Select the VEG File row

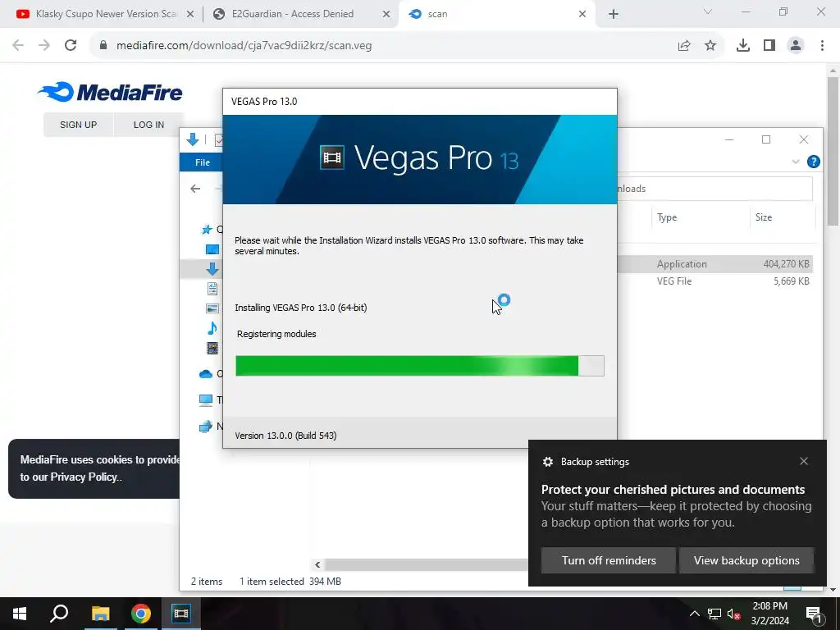pyautogui.click(x=714, y=281)
